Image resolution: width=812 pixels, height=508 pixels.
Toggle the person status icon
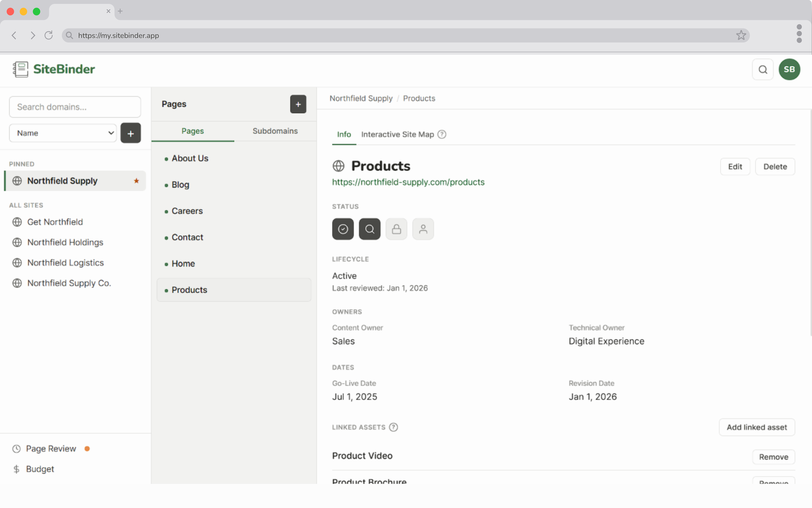(423, 229)
